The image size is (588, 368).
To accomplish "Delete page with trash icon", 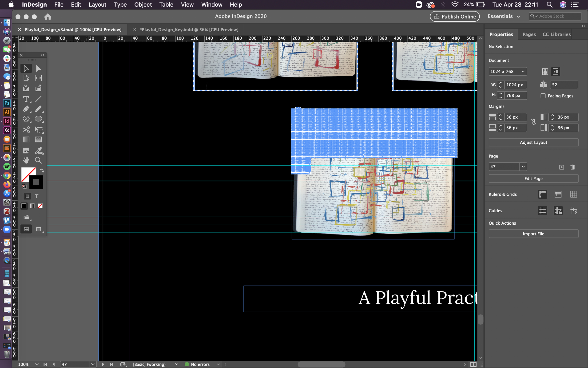I will tap(572, 167).
